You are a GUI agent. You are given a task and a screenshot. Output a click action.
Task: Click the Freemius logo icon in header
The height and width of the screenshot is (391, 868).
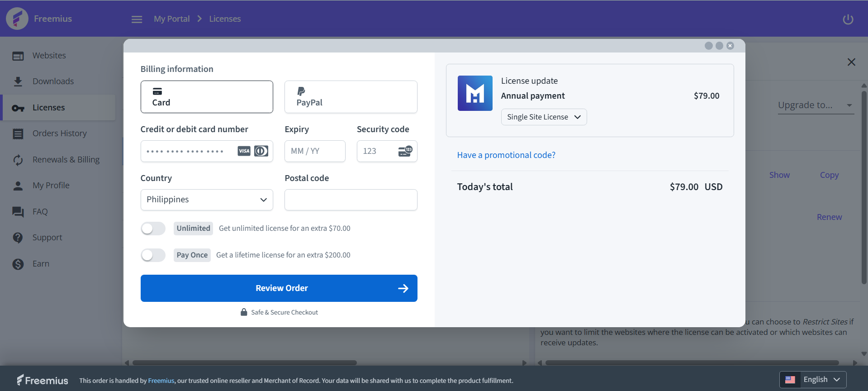tap(17, 19)
